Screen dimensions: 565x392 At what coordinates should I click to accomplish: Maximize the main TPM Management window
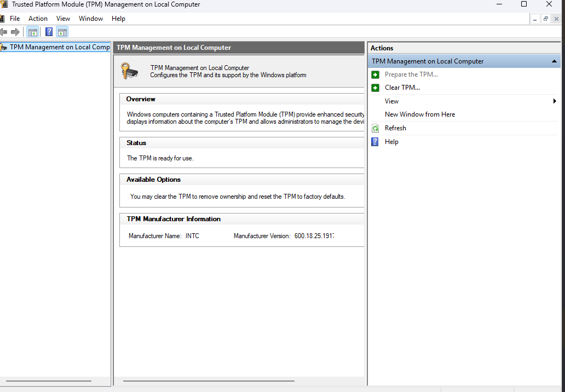[524, 4]
